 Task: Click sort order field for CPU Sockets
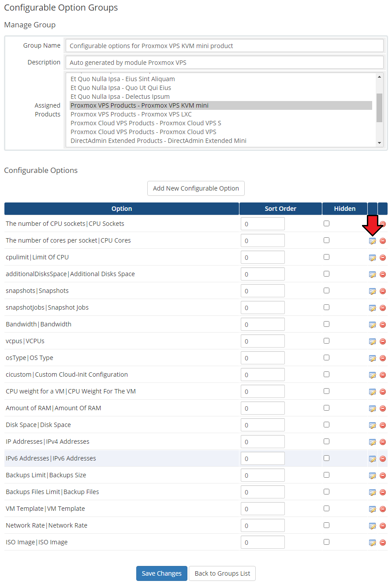coord(263,224)
